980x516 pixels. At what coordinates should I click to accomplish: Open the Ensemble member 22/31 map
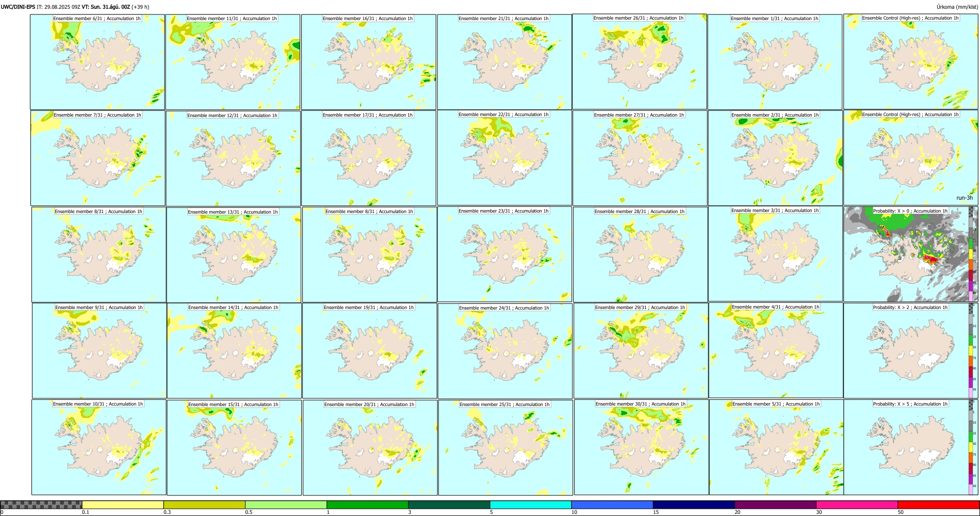[x=504, y=158]
